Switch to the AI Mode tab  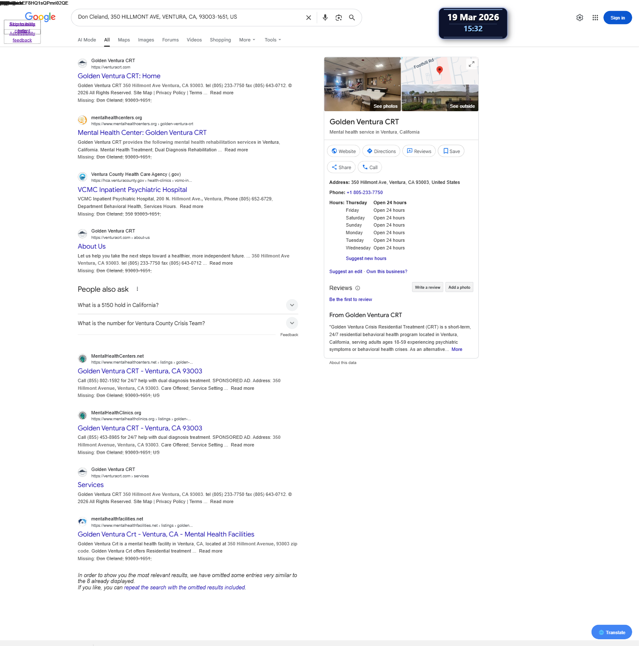(87, 40)
